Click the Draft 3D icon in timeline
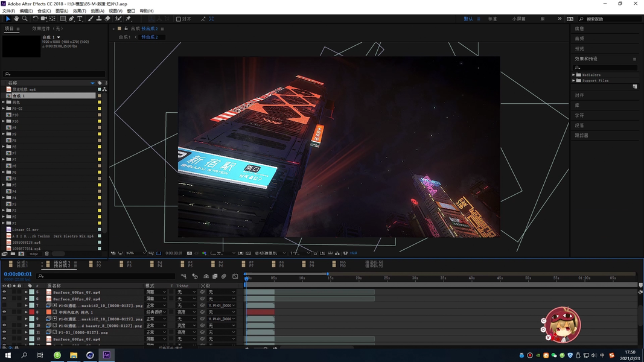 (195, 276)
